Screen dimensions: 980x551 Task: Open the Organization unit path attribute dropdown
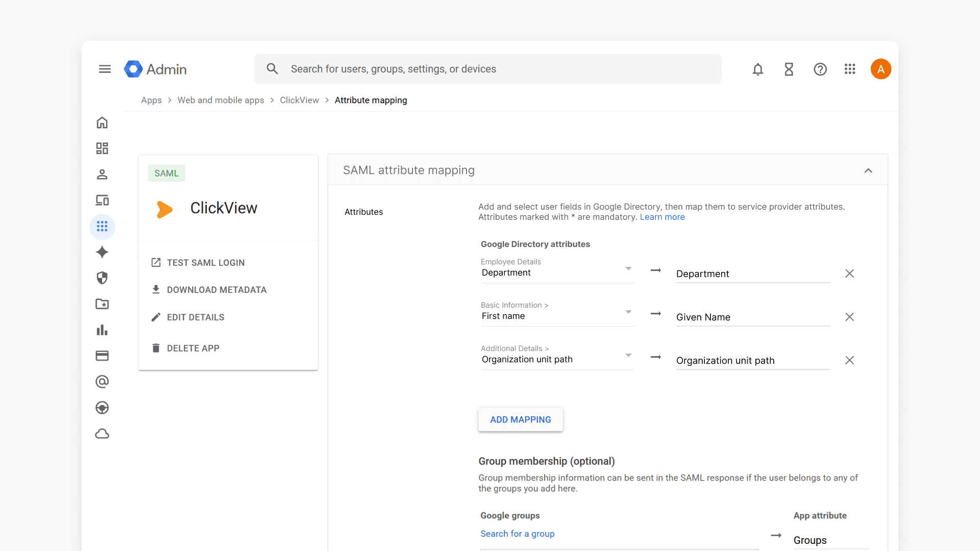point(557,357)
